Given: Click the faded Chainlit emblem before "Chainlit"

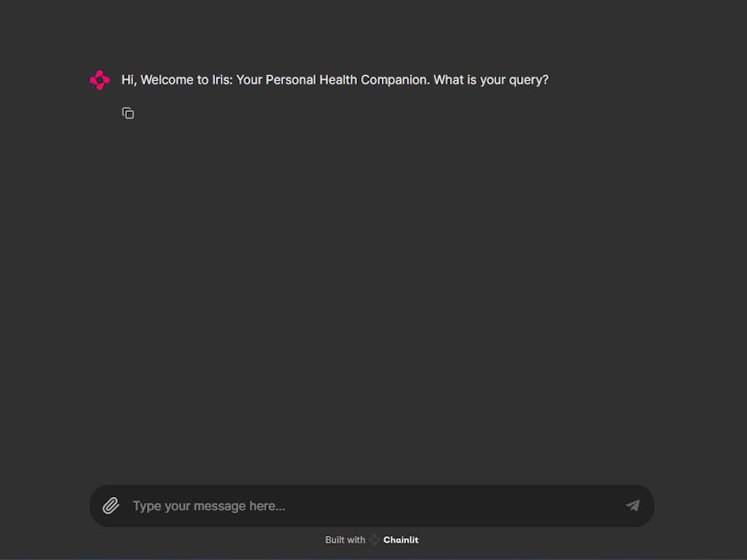Looking at the screenshot, I should [375, 540].
